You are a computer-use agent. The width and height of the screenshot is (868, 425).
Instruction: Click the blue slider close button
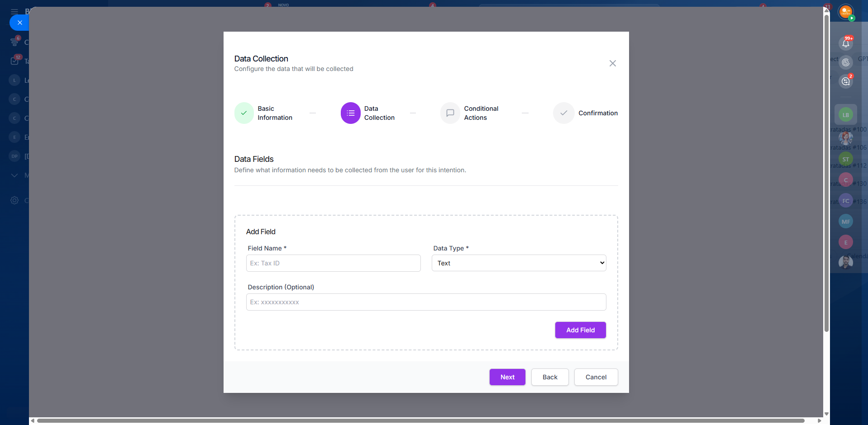[x=19, y=23]
